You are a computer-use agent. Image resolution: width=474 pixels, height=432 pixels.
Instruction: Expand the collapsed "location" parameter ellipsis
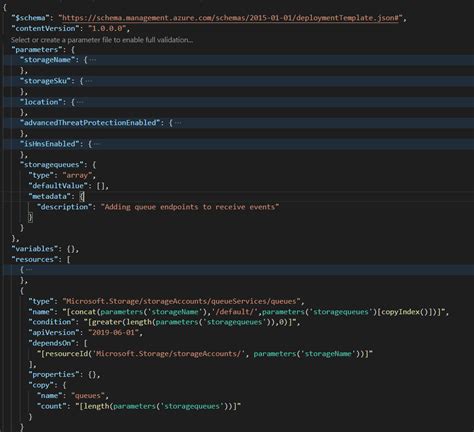pos(80,102)
